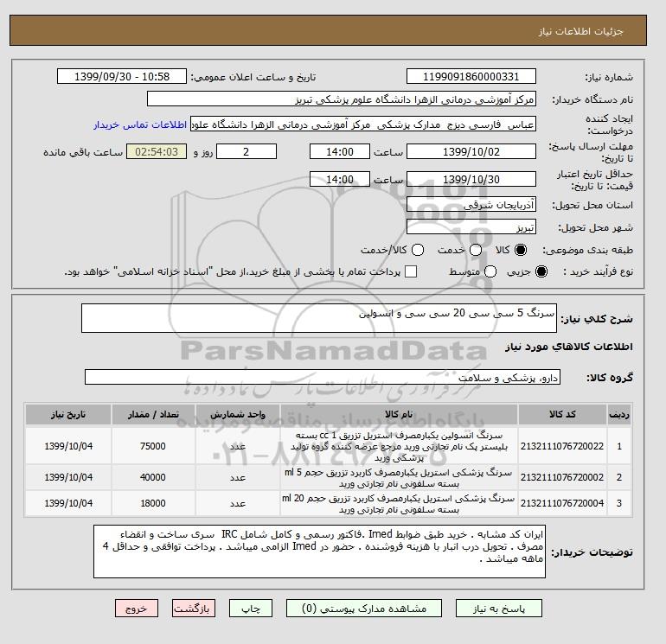Click the شماره نیاز number field
The width and height of the screenshot is (666, 644).
coord(471,76)
